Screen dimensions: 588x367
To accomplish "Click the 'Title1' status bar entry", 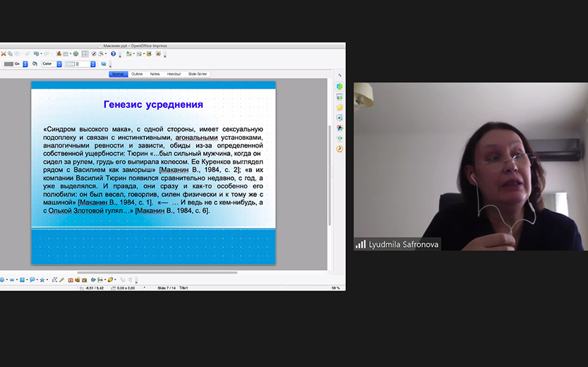I will [x=184, y=288].
